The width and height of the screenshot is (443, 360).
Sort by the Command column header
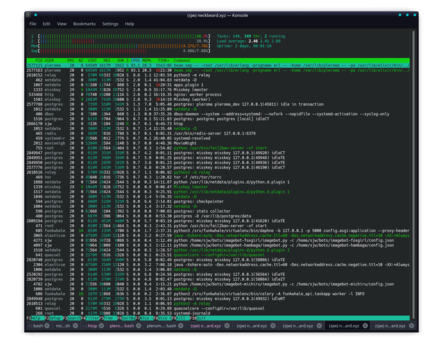coord(182,61)
